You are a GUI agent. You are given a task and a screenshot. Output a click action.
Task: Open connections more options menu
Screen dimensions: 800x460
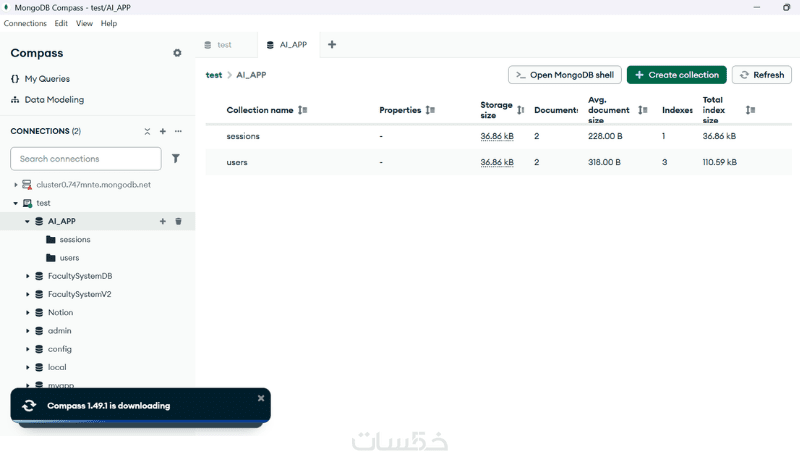[x=178, y=131]
